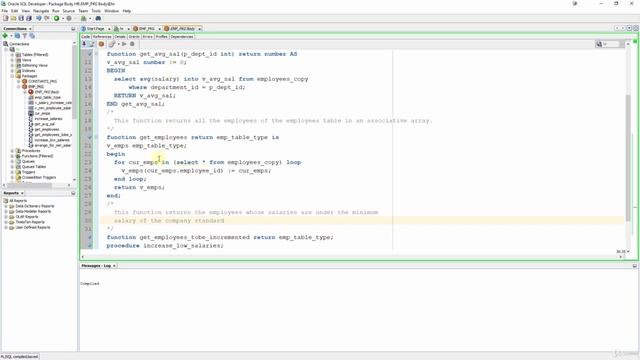
Task: Click the orange Open Package Spec icon
Action: click(101, 44)
